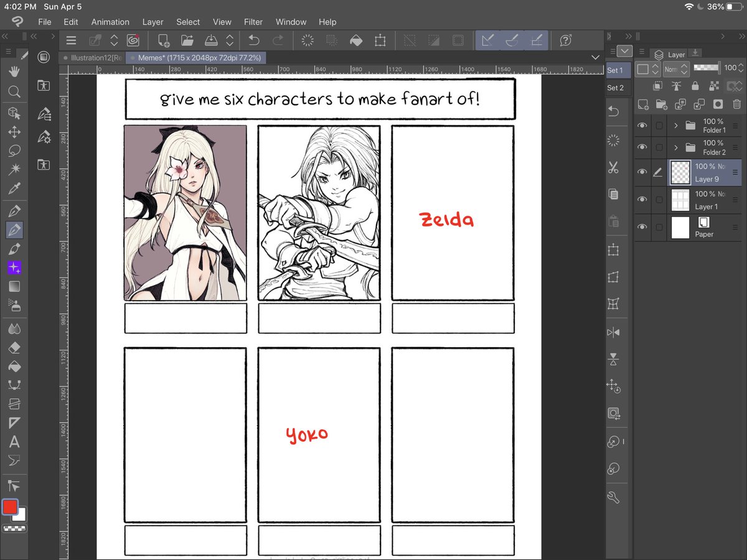The height and width of the screenshot is (560, 747).
Task: Open a file from the command bar
Action: tap(187, 40)
